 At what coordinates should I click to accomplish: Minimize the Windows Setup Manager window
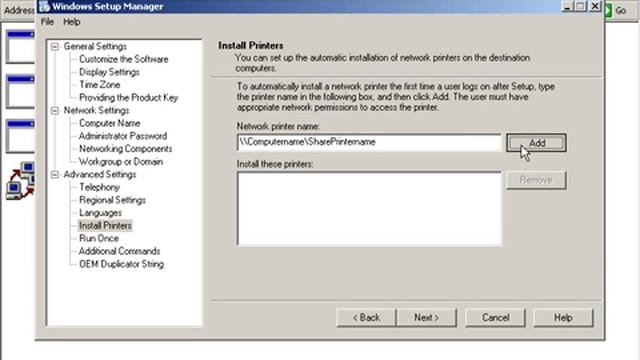point(567,6)
